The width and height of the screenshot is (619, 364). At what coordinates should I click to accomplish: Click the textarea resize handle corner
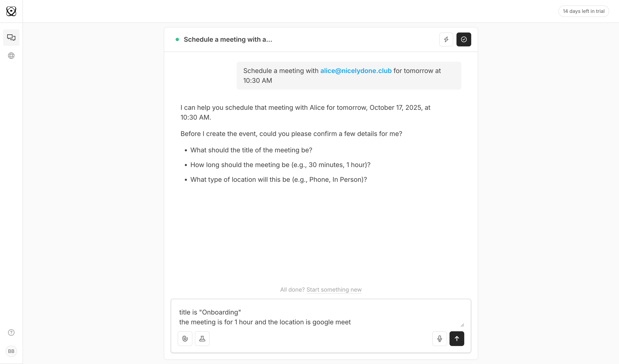[462, 325]
